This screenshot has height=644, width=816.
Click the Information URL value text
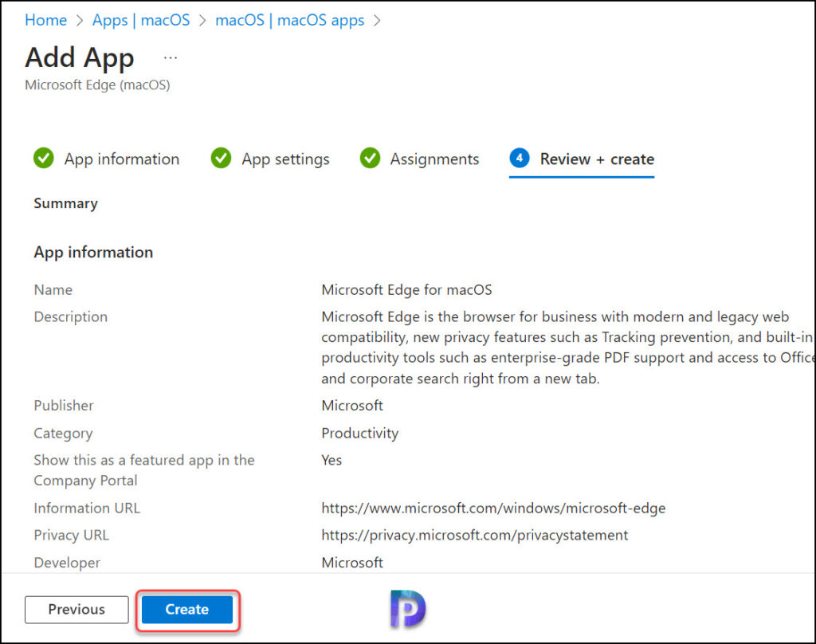tap(493, 509)
